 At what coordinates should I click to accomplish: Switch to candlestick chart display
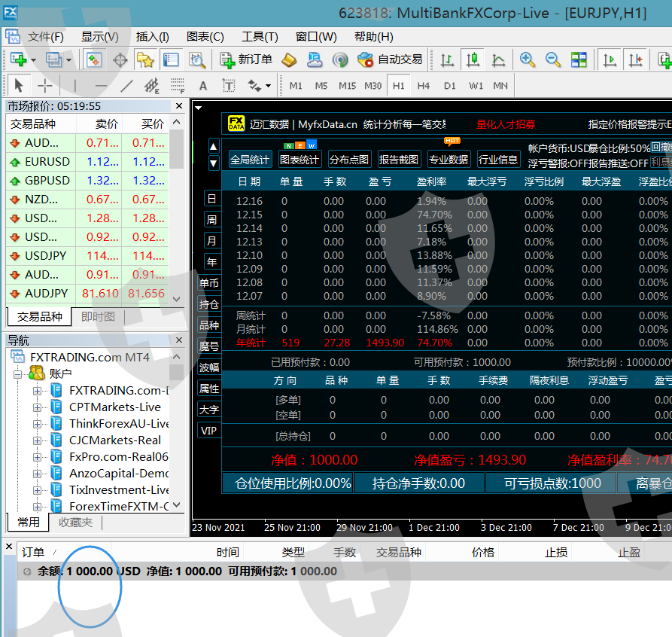(x=473, y=59)
